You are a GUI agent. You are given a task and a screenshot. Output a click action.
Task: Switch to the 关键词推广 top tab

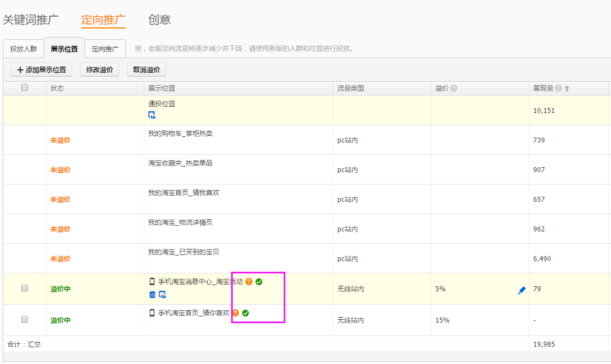click(31, 20)
